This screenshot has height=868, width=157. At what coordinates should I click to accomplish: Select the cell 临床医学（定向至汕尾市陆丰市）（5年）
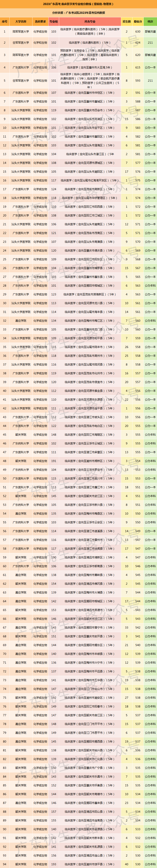[90, 347]
